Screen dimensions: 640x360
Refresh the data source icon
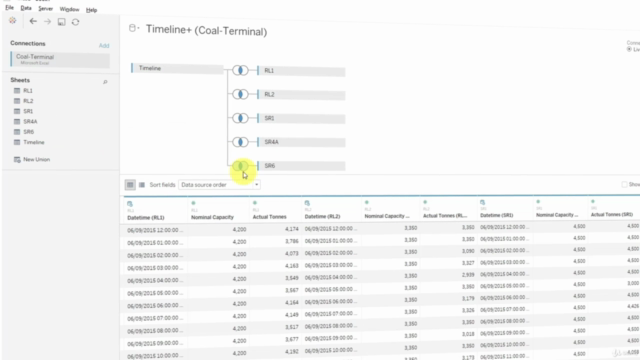(x=76, y=22)
